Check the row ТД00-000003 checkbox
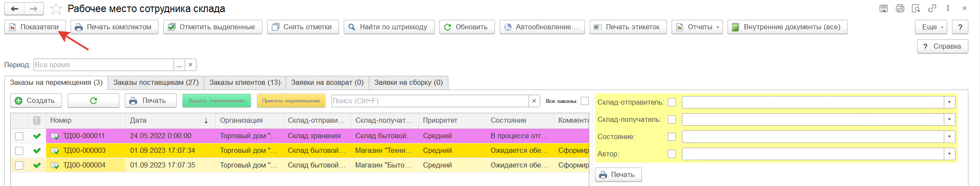The height and width of the screenshot is (186, 980). tap(19, 151)
